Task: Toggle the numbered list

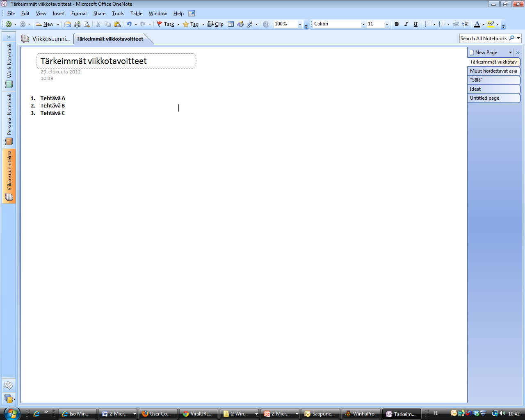Action: click(x=442, y=24)
